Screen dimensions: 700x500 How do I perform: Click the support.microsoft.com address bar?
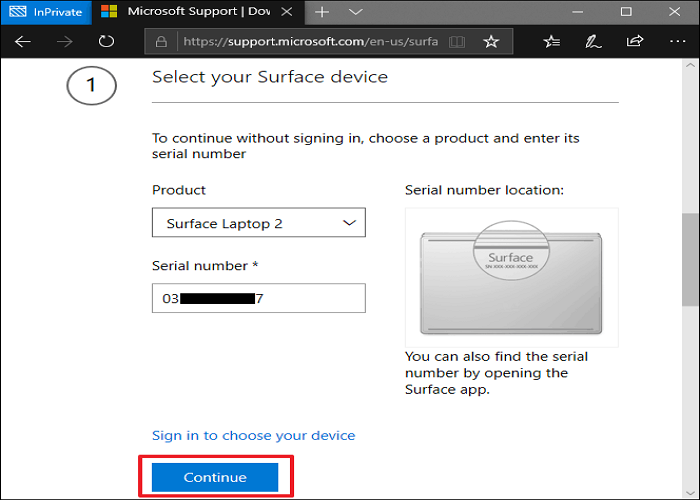[310, 42]
